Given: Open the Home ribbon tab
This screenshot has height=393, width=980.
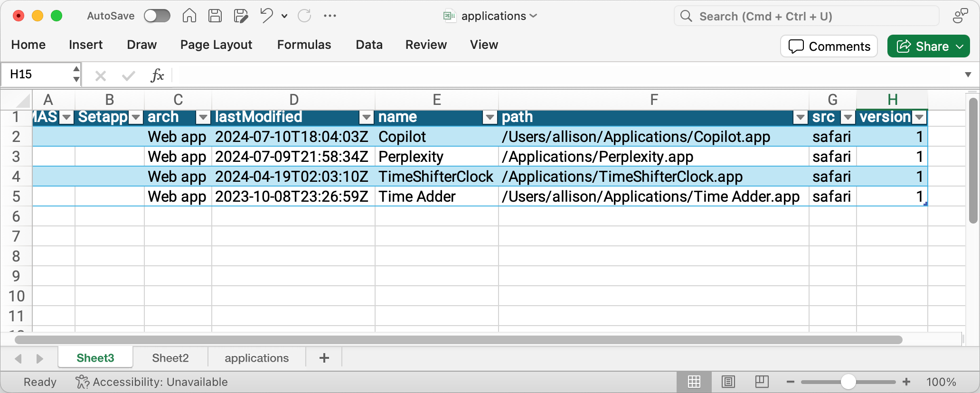Looking at the screenshot, I should point(28,45).
